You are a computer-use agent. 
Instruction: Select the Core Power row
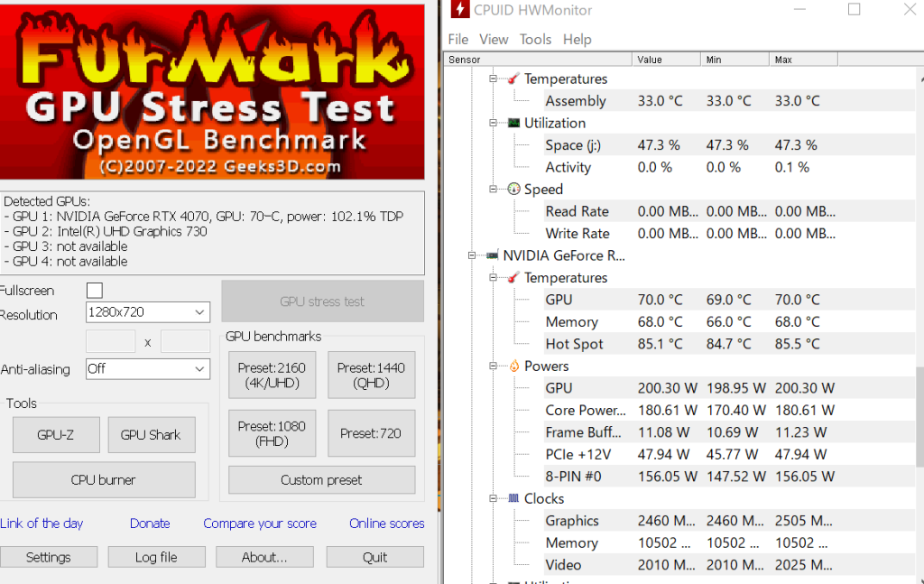click(x=729, y=410)
